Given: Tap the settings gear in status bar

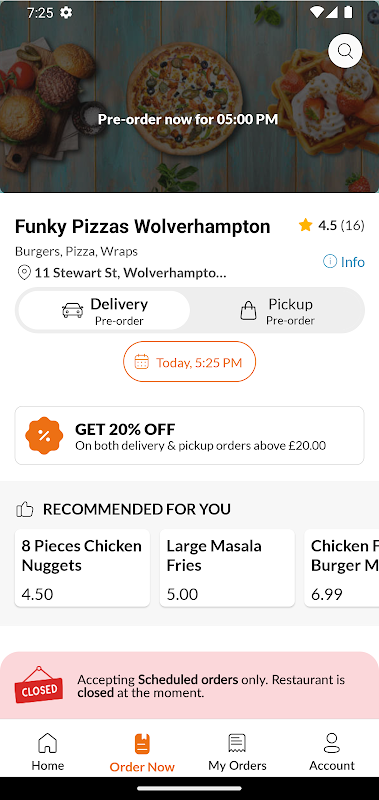Looking at the screenshot, I should [x=66, y=12].
